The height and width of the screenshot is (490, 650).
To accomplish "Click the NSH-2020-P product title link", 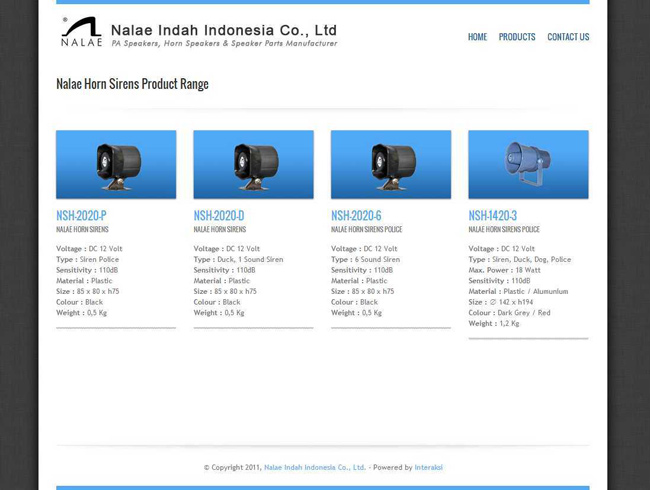I will 81,216.
